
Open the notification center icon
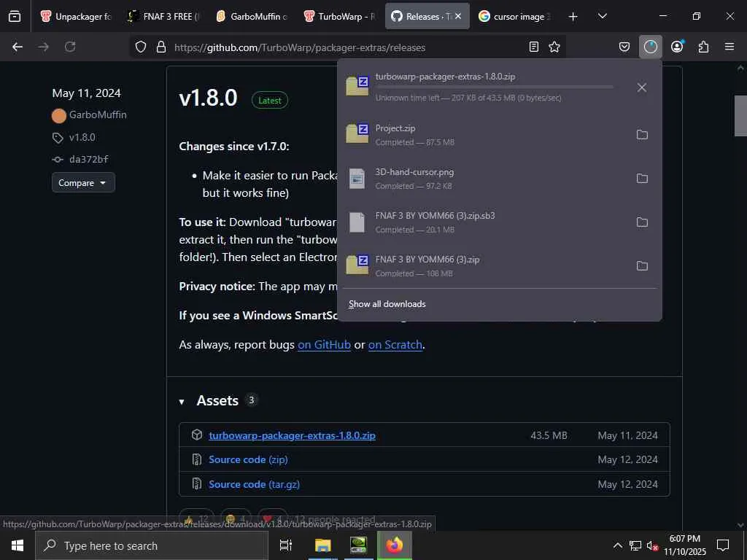point(723,545)
